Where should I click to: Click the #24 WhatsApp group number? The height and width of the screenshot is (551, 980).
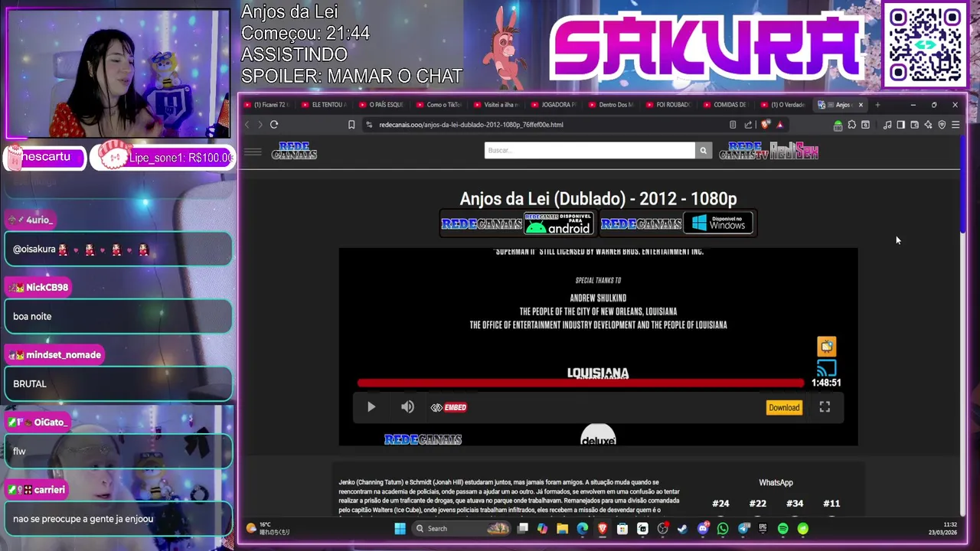click(720, 503)
